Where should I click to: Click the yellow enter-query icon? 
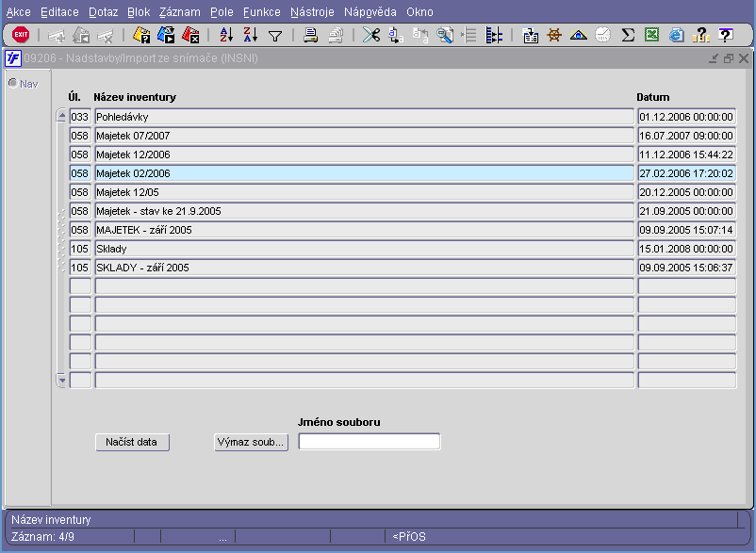pyautogui.click(x=141, y=35)
